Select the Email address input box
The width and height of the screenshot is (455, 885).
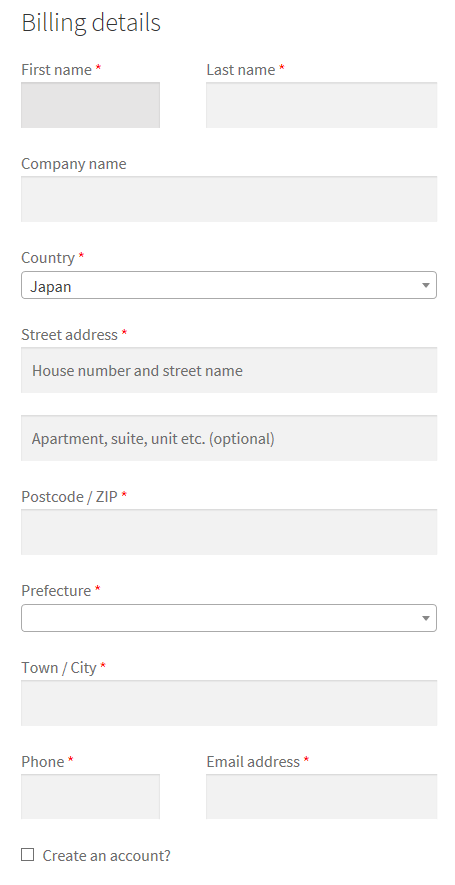point(321,796)
